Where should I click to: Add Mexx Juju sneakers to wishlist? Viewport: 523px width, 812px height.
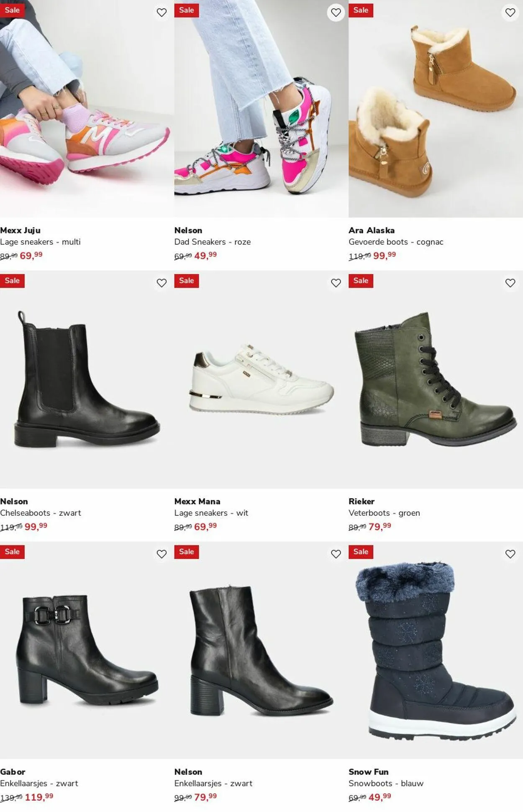[x=162, y=13]
